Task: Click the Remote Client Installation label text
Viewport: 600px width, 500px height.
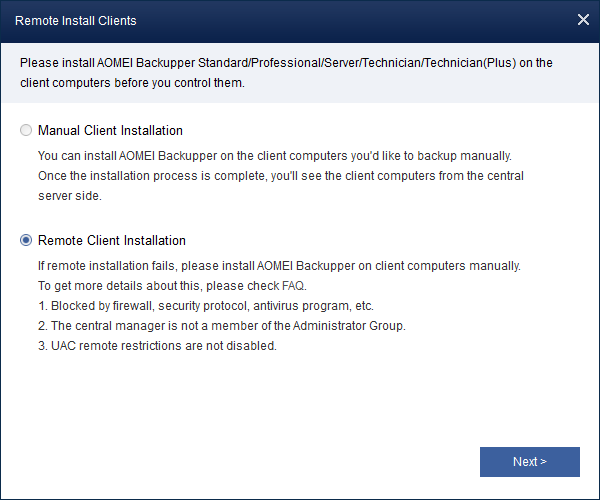Action: pyautogui.click(x=112, y=241)
